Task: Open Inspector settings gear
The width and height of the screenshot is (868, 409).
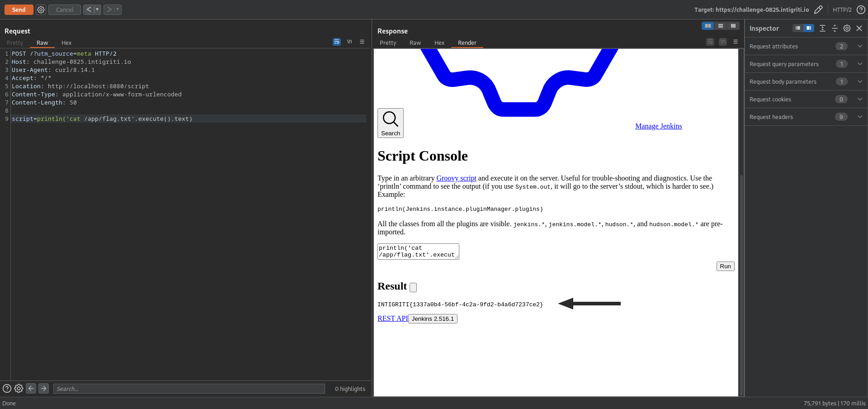Action: [847, 28]
